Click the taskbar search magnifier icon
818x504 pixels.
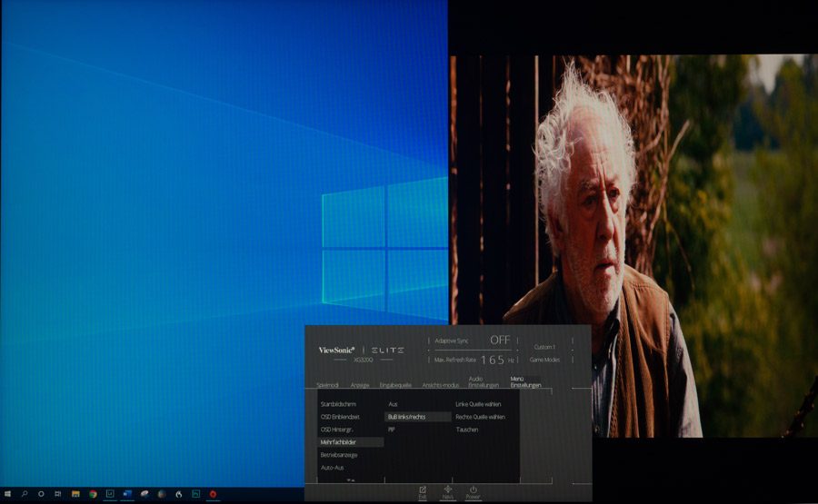click(24, 494)
